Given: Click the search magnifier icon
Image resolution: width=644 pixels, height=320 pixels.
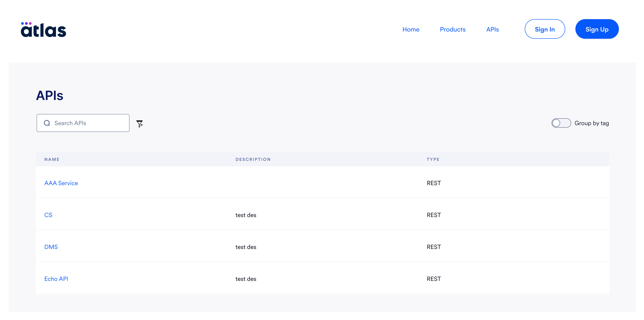Looking at the screenshot, I should 47,123.
